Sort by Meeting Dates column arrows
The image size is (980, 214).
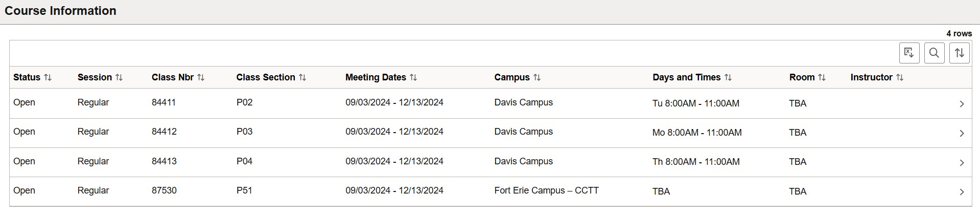click(413, 77)
